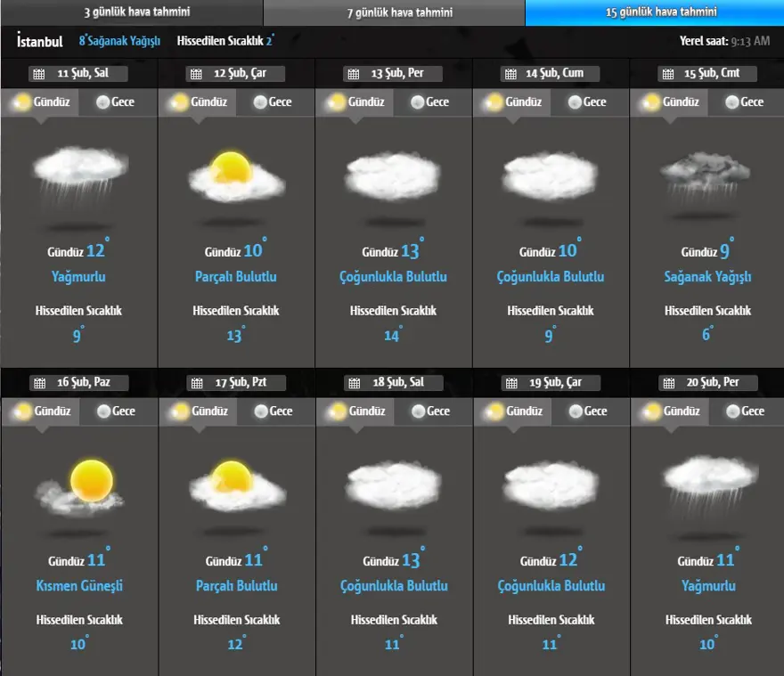Click the İstanbul city name
The height and width of the screenshot is (676, 784).
point(40,41)
